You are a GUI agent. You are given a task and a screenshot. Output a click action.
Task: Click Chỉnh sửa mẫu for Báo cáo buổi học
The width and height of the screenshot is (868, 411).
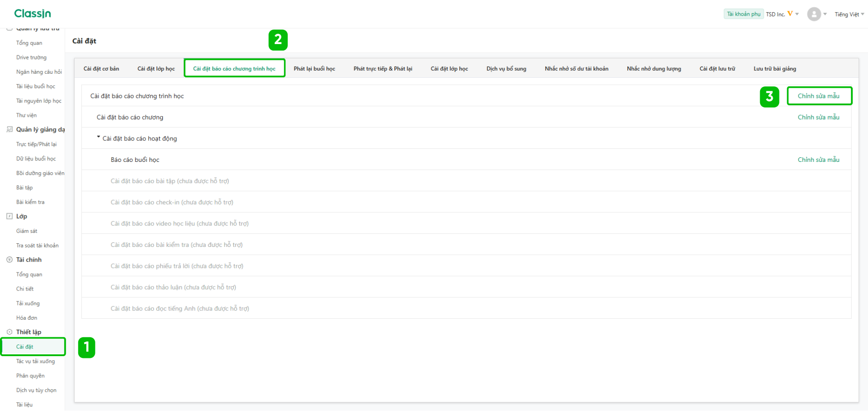coord(819,160)
